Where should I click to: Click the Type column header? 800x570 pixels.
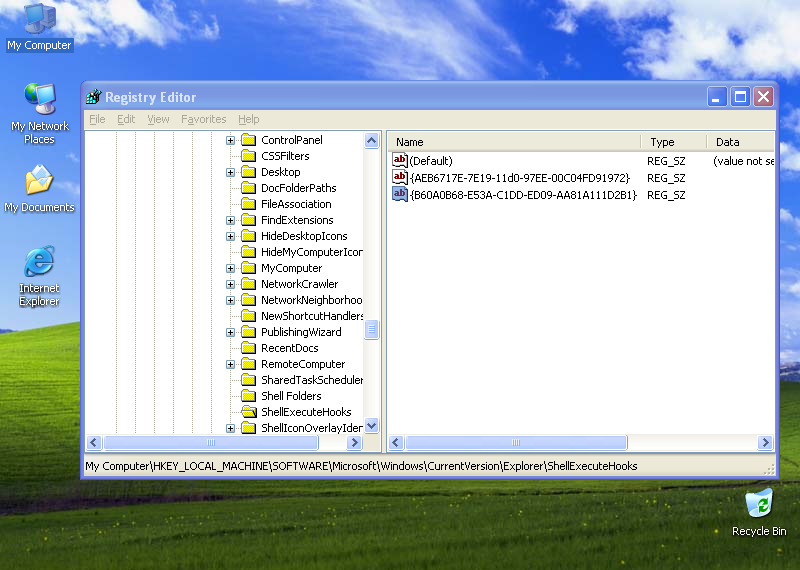click(674, 141)
